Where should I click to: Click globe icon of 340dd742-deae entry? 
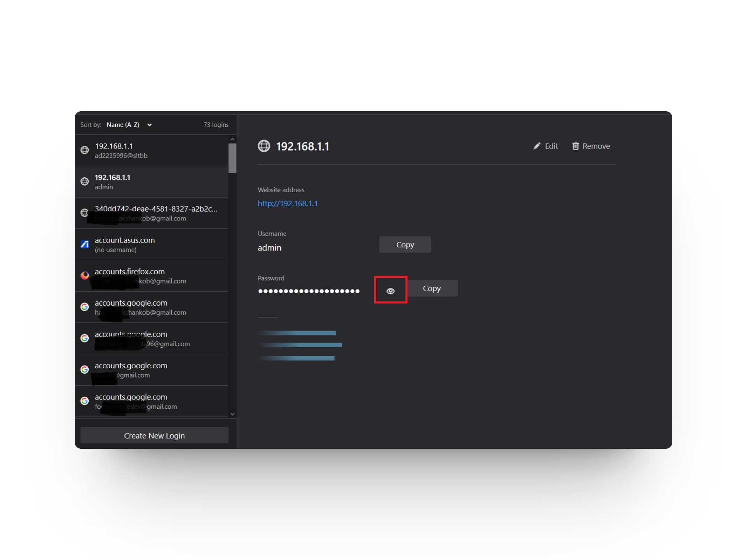point(84,213)
